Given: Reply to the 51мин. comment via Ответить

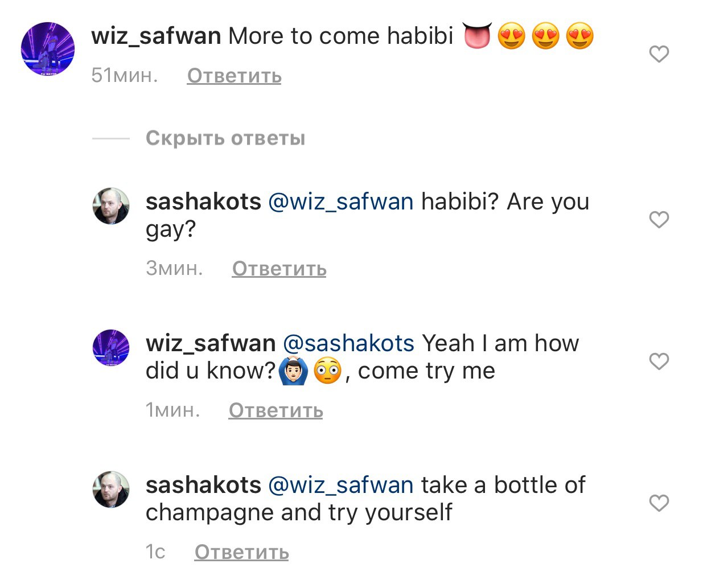Looking at the screenshot, I should point(234,76).
